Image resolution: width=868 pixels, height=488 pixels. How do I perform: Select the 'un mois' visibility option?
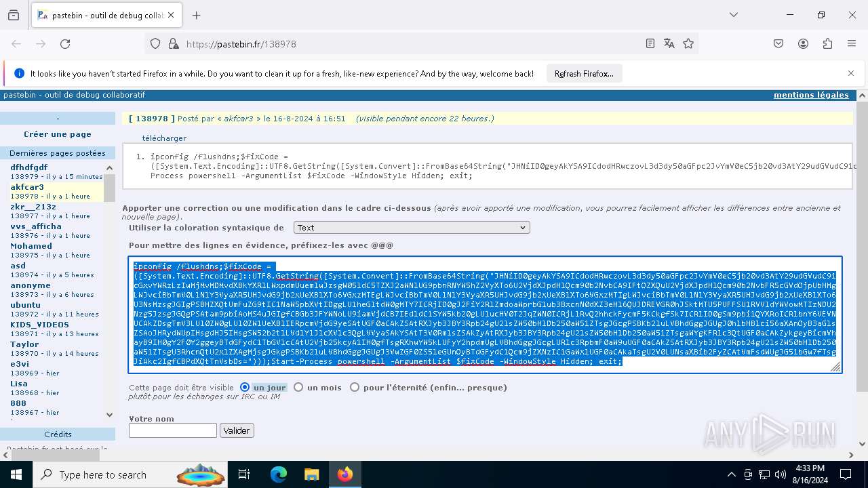pyautogui.click(x=299, y=388)
